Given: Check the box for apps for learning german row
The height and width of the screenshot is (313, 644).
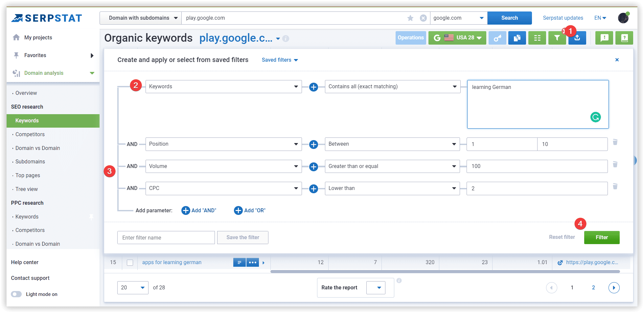Looking at the screenshot, I should (130, 262).
